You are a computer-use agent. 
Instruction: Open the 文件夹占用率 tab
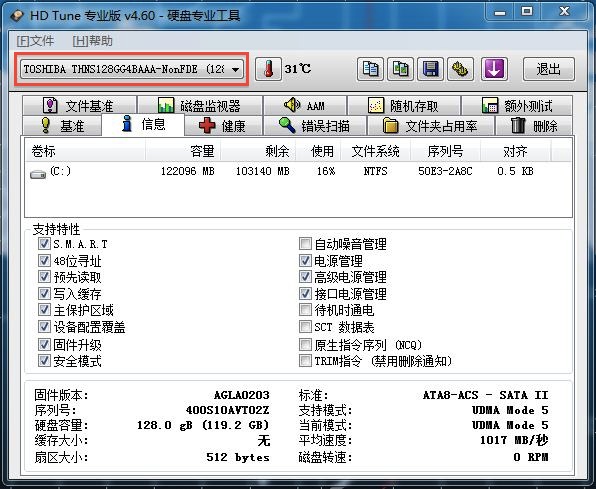(x=430, y=125)
